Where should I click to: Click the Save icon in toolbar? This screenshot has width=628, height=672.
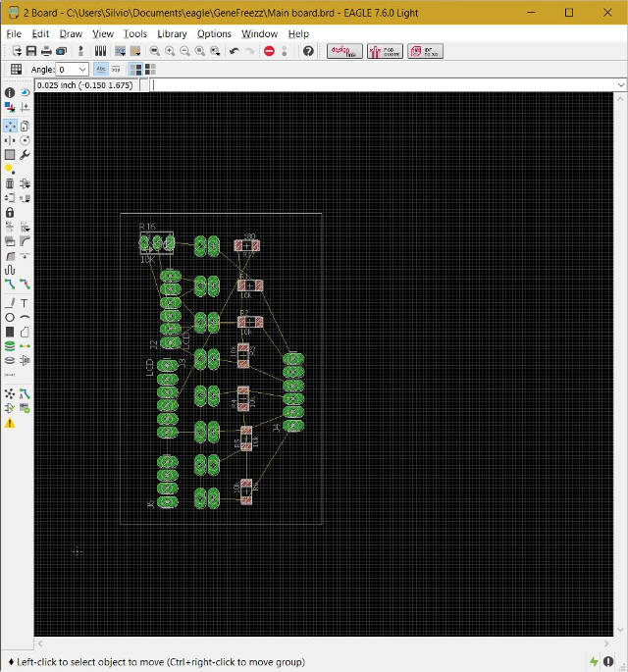[31, 51]
